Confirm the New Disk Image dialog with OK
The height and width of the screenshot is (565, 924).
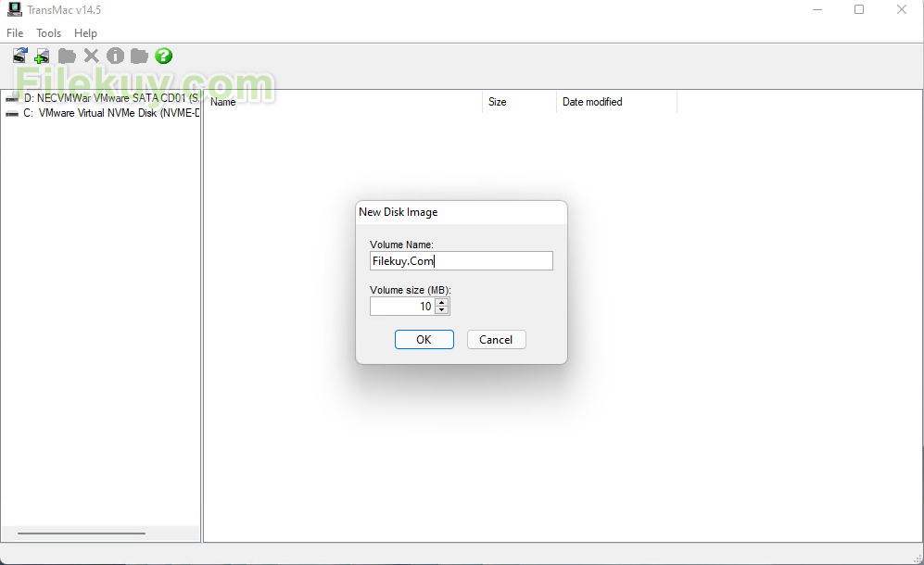pos(424,339)
